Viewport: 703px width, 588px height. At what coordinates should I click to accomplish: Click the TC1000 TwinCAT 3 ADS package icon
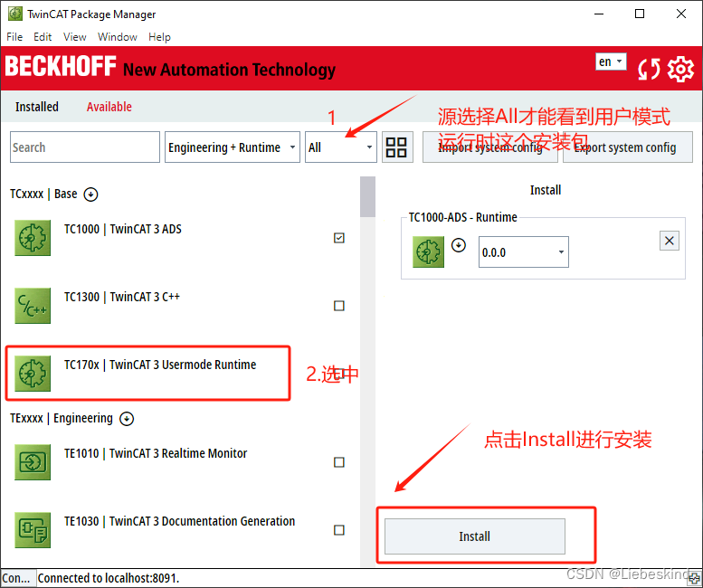33,238
